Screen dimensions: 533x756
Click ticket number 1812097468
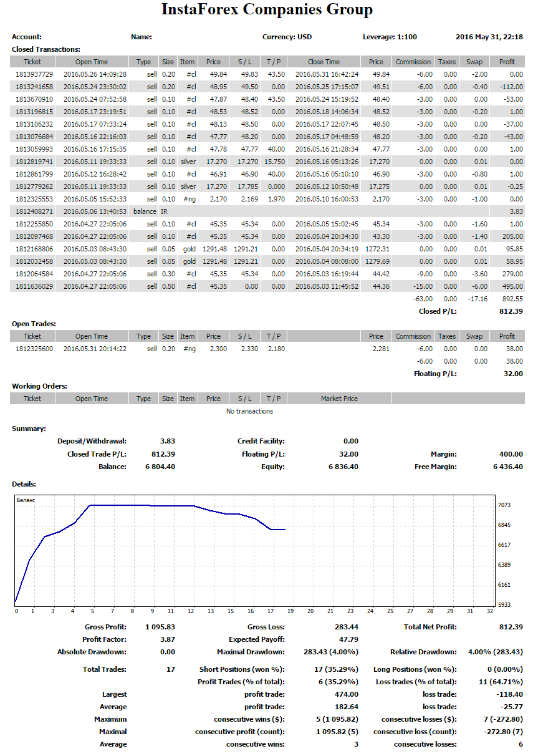34,236
